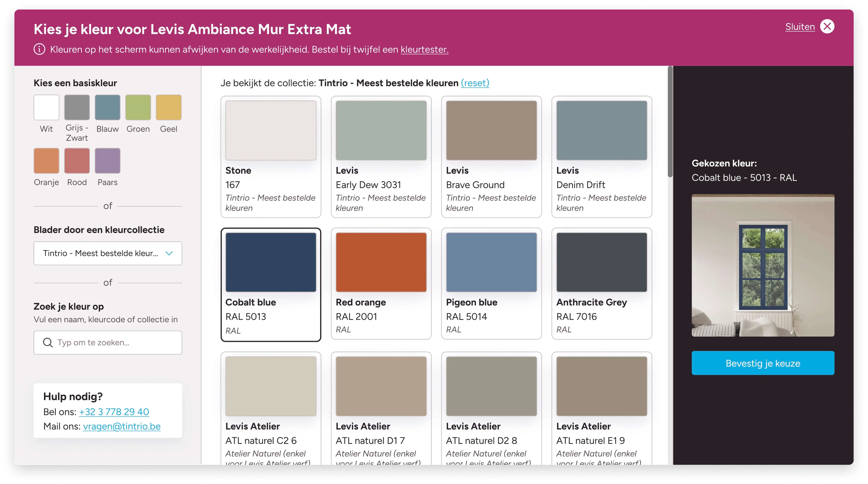Select the Anthracite Grey RAL 7016 card

coord(601,284)
